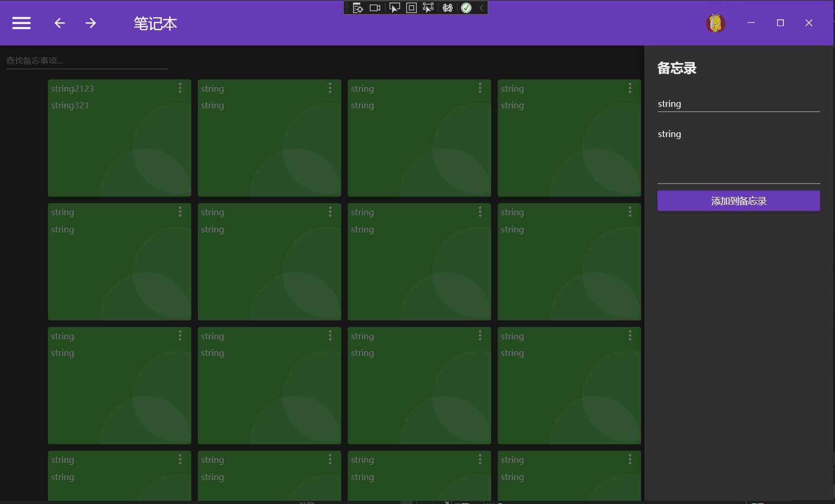This screenshot has height=504, width=835.
Task: Click Go to Live Visual Tree icon
Action: pyautogui.click(x=358, y=8)
